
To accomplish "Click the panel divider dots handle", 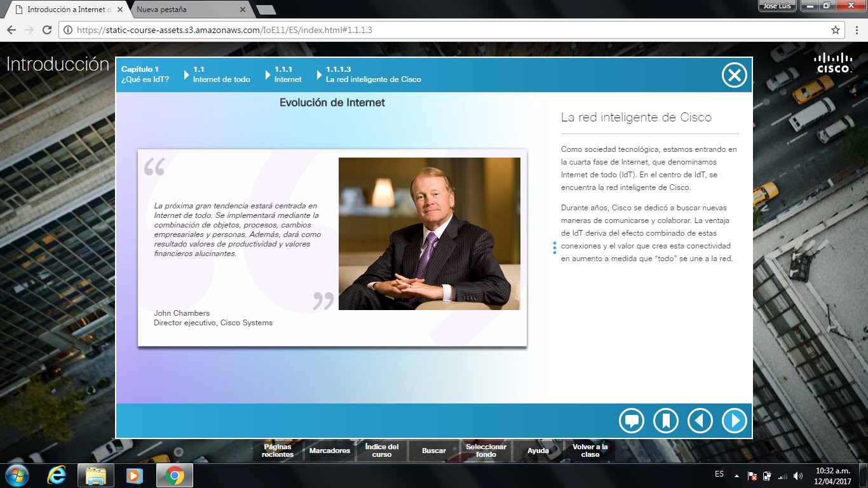I will coord(555,248).
